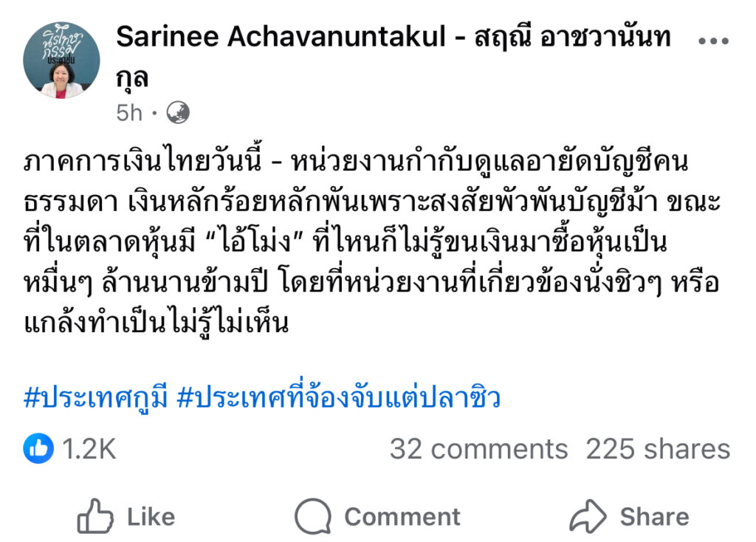The height and width of the screenshot is (542, 756).
Task: Open the #ประเทศกูมี hashtag
Action: [99, 398]
